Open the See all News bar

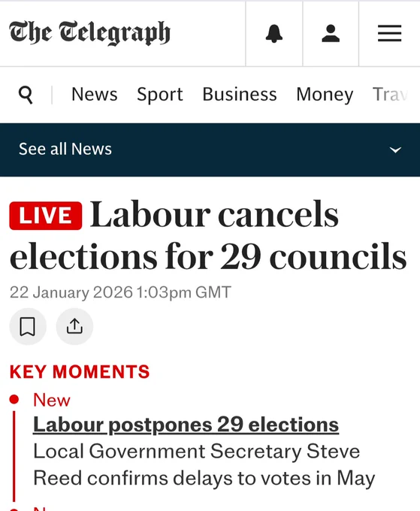pos(210,150)
